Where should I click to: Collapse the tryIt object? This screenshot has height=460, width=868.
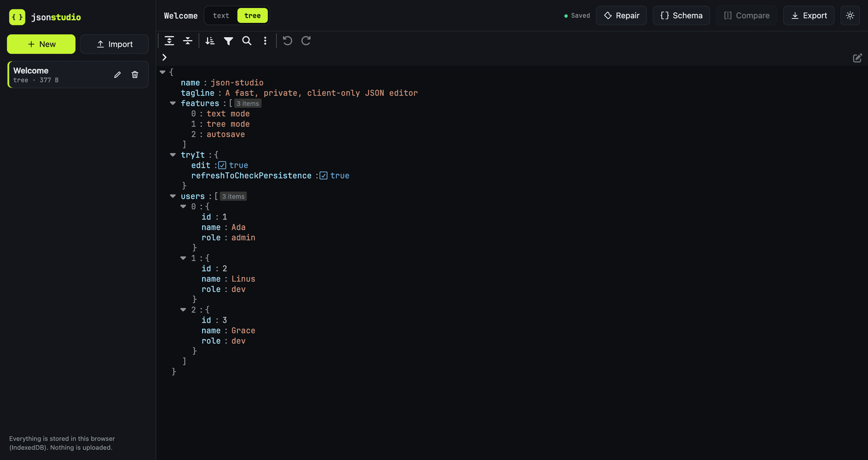tap(173, 155)
